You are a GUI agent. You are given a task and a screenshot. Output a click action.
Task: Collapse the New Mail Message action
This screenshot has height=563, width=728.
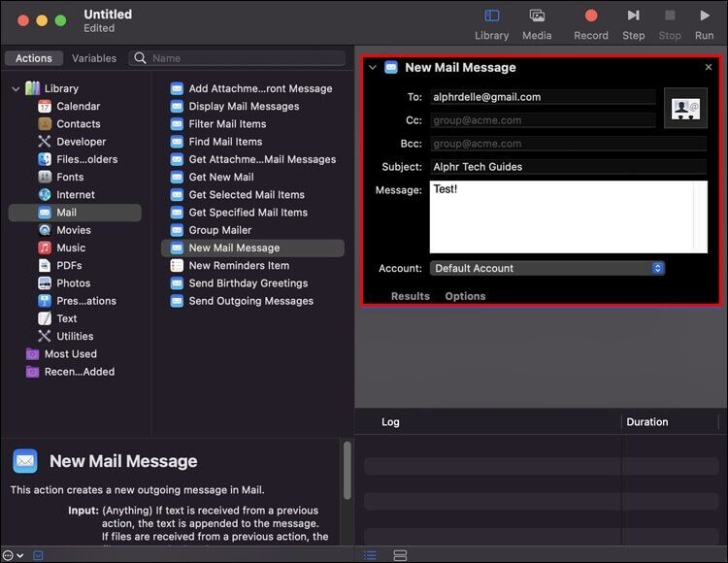click(x=373, y=67)
